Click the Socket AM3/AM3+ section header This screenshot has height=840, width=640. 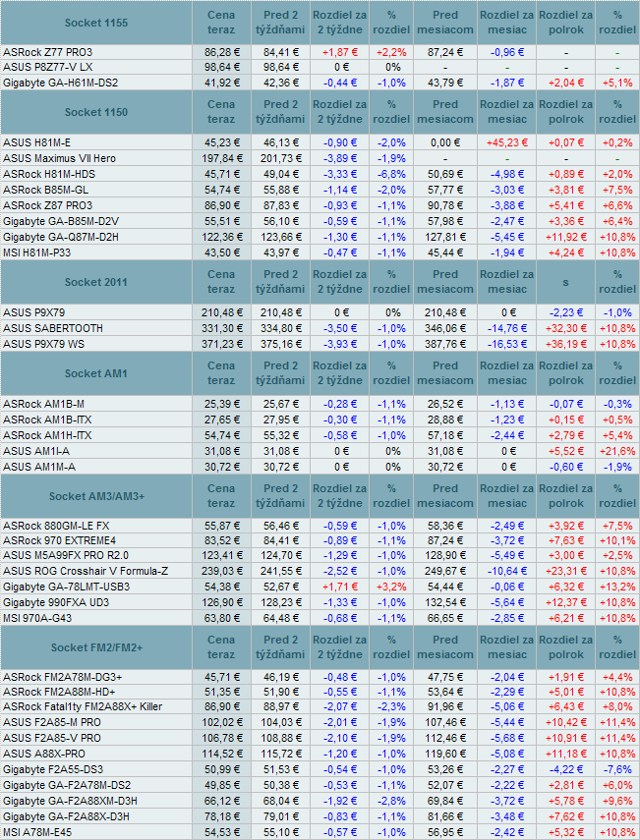96,496
